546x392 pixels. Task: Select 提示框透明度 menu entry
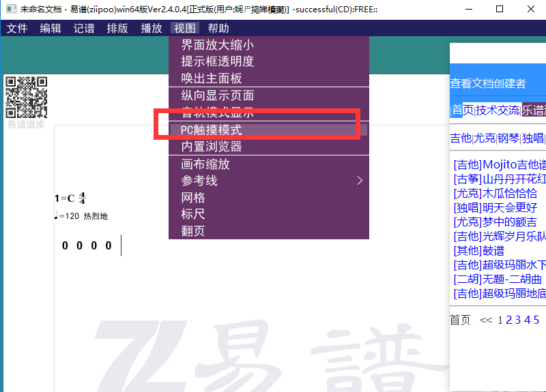click(268, 61)
